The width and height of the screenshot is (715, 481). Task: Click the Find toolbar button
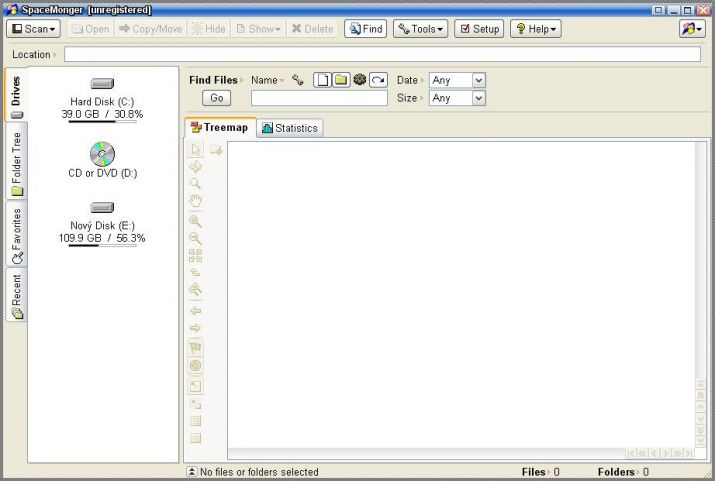click(366, 29)
